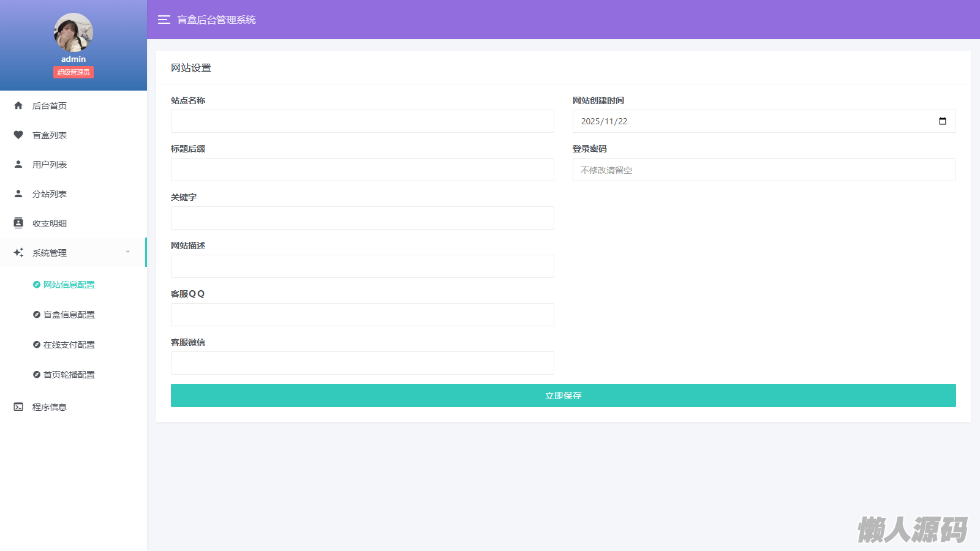Focus the 客服微信 input field

[x=363, y=363]
